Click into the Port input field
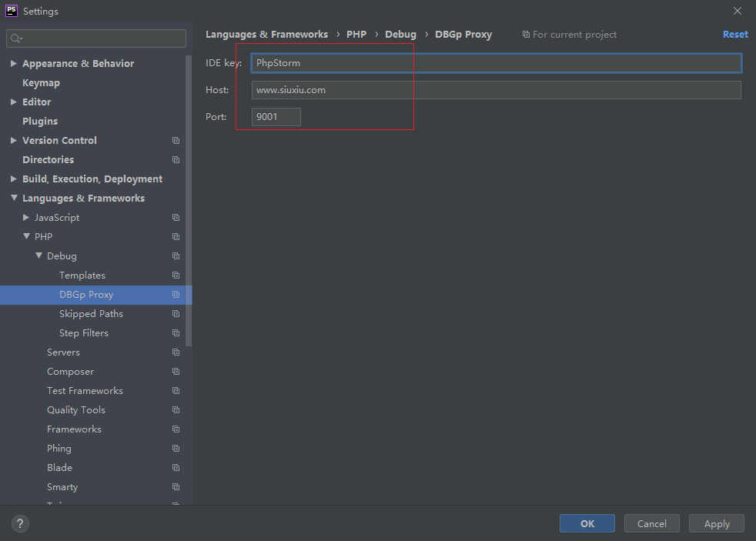The height and width of the screenshot is (541, 756). [x=276, y=117]
